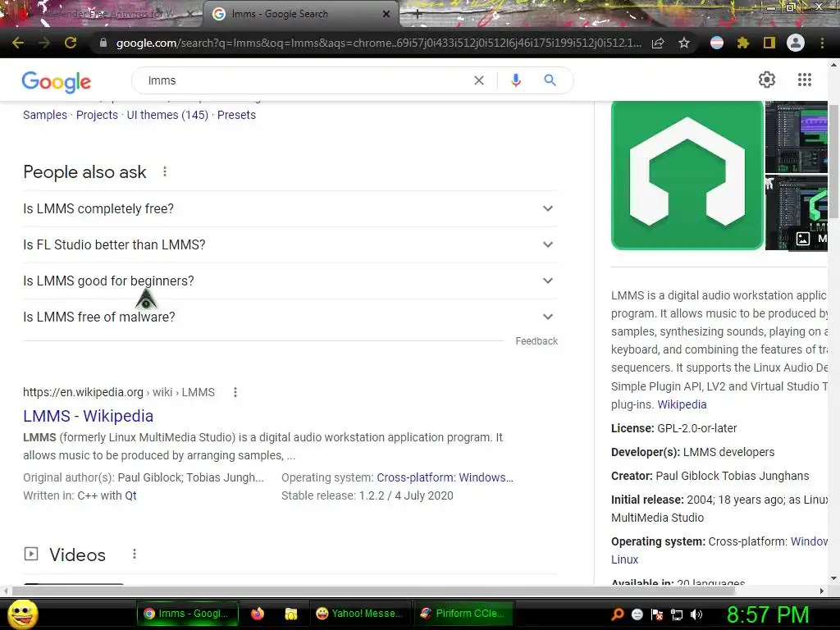
Task: Open the network tray icon
Action: pyautogui.click(x=677, y=614)
